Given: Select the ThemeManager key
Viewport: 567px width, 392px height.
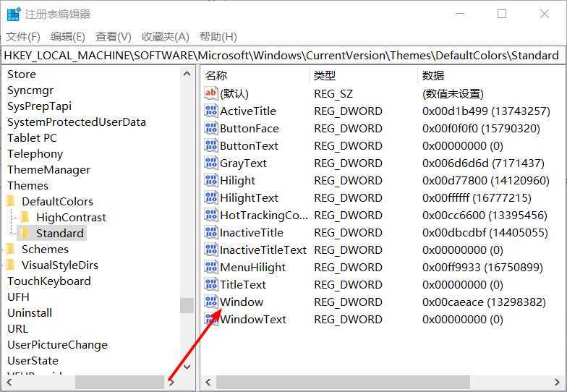Looking at the screenshot, I should coord(49,169).
